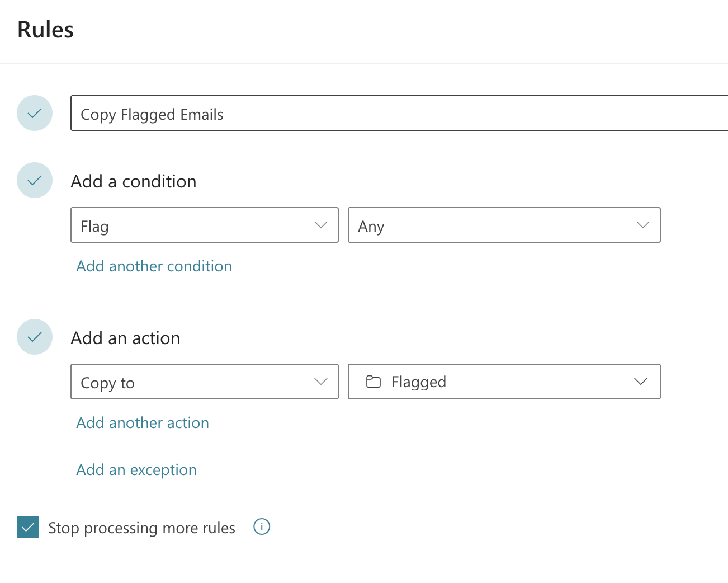Click the info icon beside Stop processing
The image size is (728, 583).
point(262,526)
